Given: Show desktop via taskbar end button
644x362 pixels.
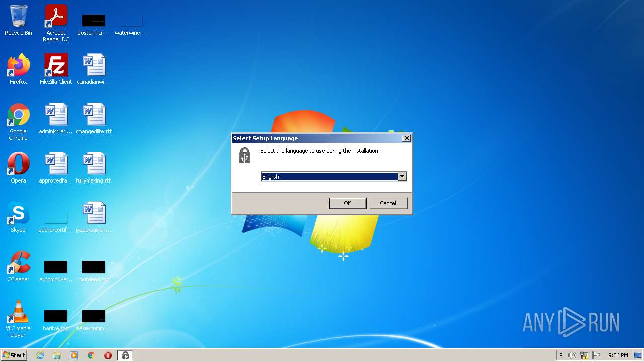Looking at the screenshot, I should click(638, 355).
